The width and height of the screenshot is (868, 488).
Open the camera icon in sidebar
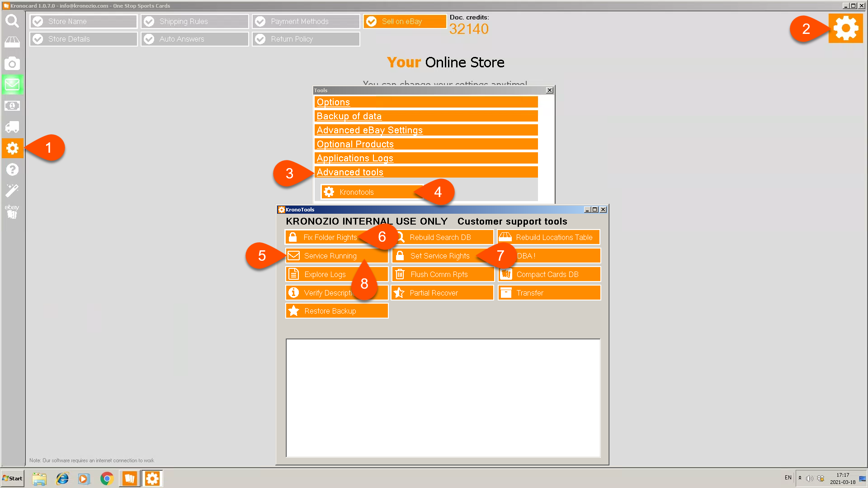[x=12, y=64]
